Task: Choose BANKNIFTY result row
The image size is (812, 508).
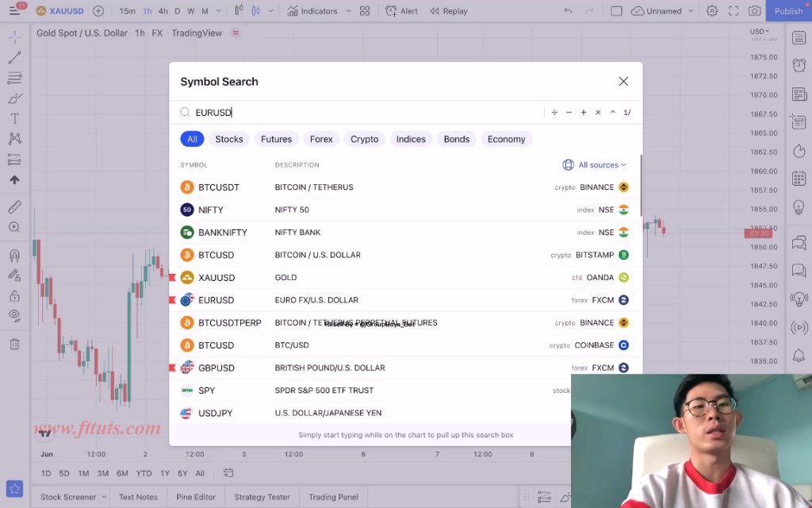Action: click(405, 233)
